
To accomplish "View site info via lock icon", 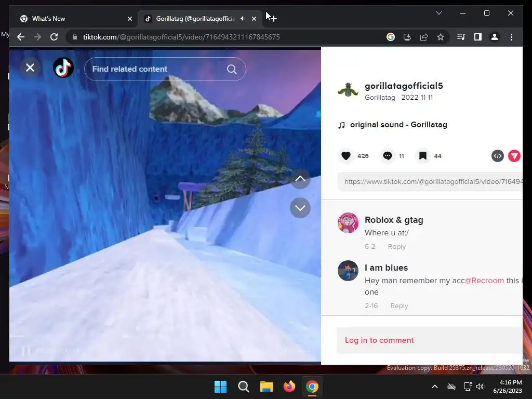I will click(75, 37).
